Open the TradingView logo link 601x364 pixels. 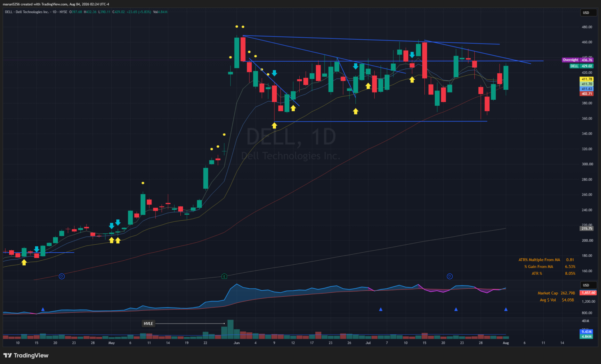tap(26, 356)
